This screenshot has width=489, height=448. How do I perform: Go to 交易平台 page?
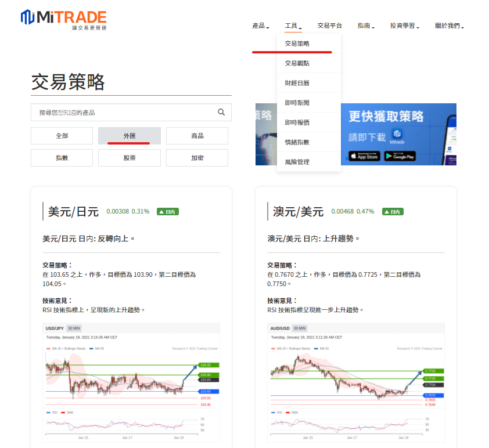[329, 26]
